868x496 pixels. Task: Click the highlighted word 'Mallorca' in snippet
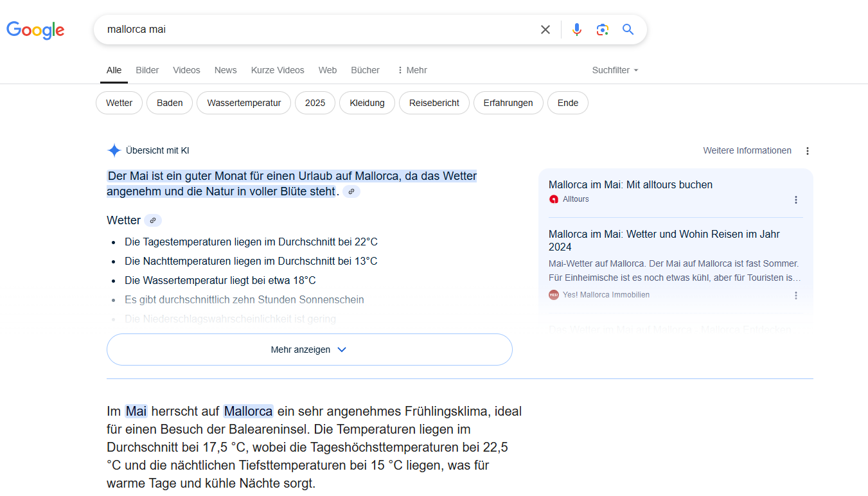(248, 411)
